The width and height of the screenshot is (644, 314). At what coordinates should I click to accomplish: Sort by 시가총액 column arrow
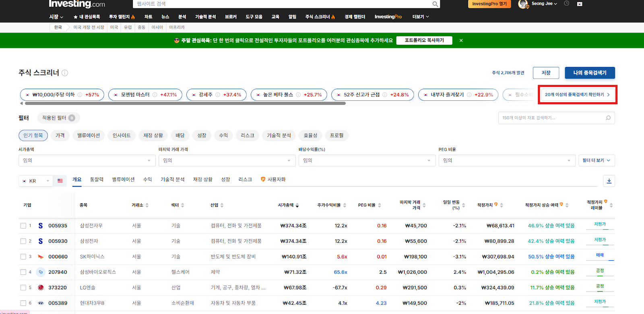pos(297,205)
